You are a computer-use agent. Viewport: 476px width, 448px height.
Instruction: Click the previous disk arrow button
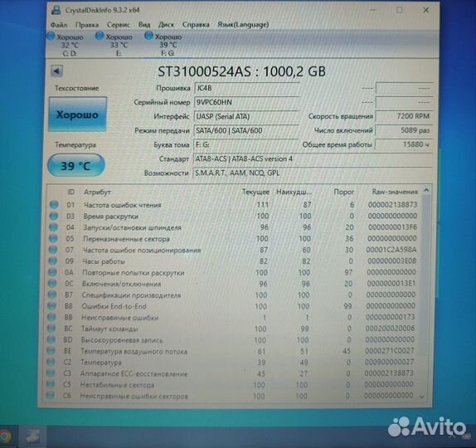(x=56, y=71)
